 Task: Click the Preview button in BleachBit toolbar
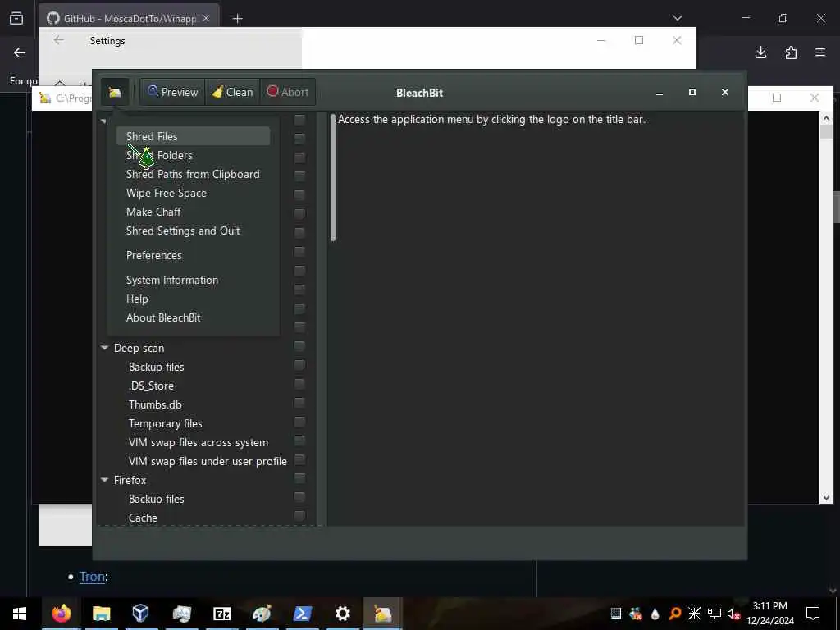coord(172,92)
